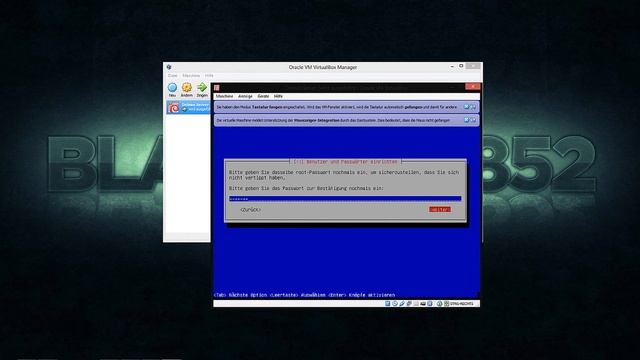Open the Anzeige menu of the VM window

pos(245,96)
